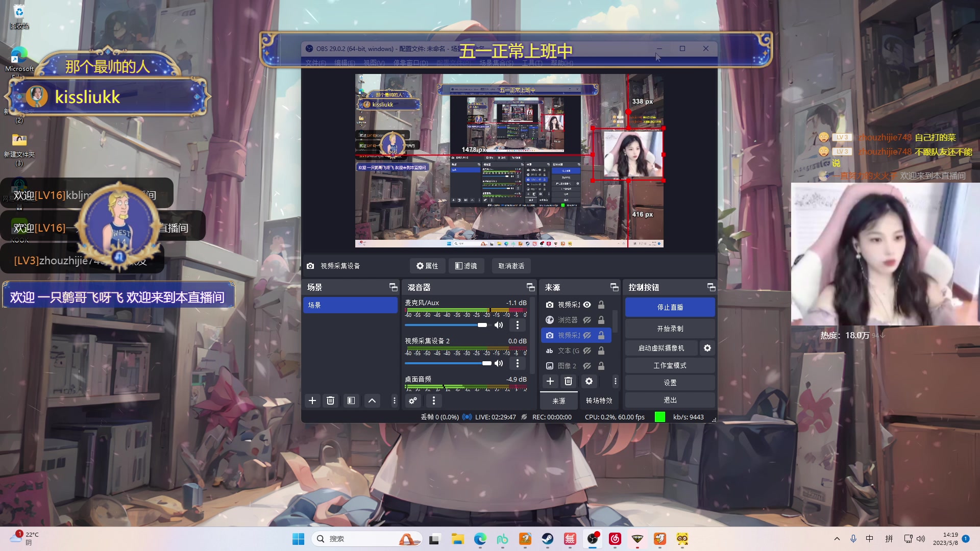This screenshot has height=551, width=980.
Task: Show the 浏览器 source via eye icon
Action: pos(587,320)
